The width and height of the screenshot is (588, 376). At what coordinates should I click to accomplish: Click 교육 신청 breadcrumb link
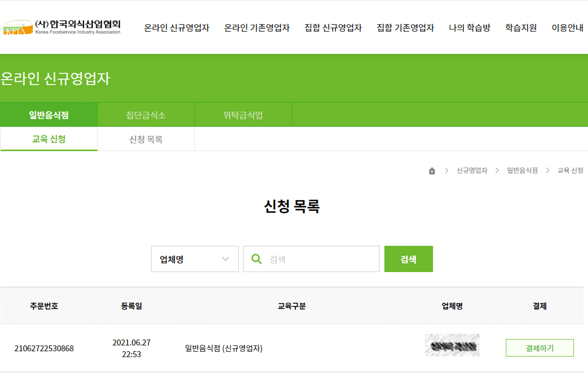(570, 170)
